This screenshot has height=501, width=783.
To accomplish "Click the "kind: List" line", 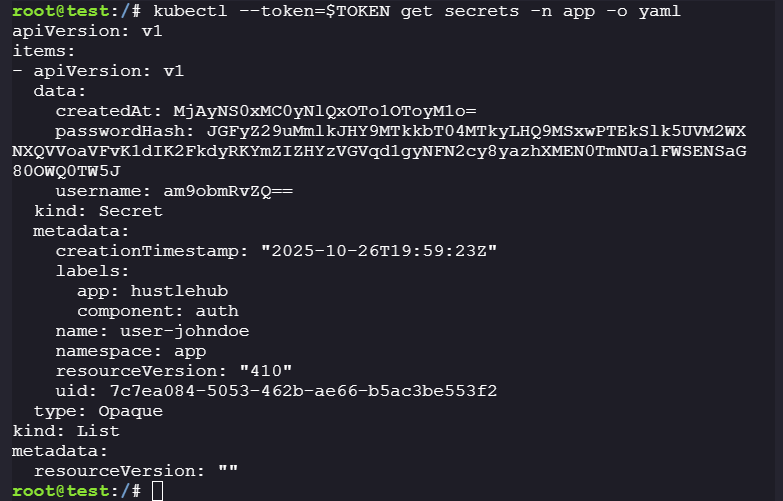I will point(66,430).
